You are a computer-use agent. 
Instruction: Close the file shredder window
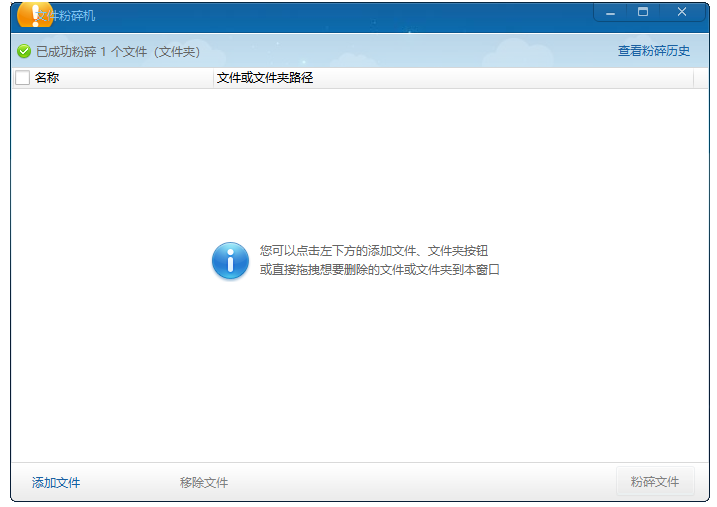[x=681, y=13]
